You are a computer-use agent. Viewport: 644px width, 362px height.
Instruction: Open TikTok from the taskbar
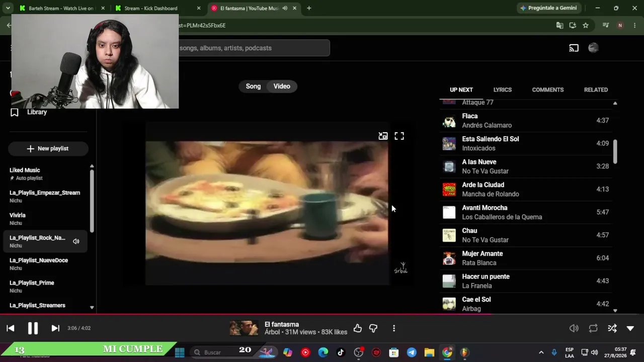point(341,352)
